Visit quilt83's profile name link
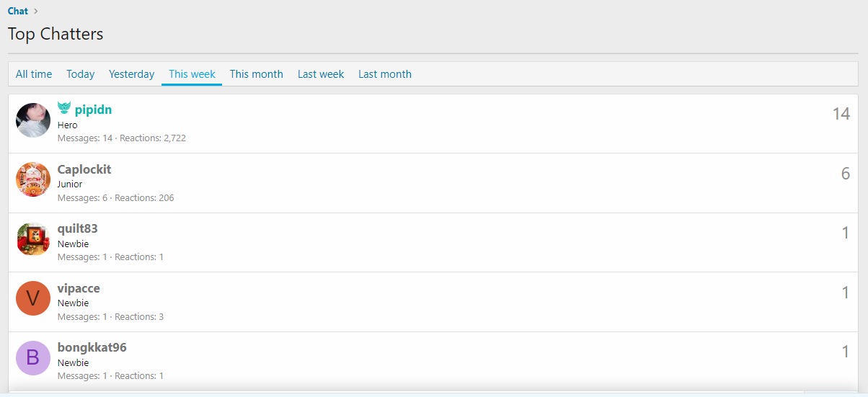 point(77,228)
